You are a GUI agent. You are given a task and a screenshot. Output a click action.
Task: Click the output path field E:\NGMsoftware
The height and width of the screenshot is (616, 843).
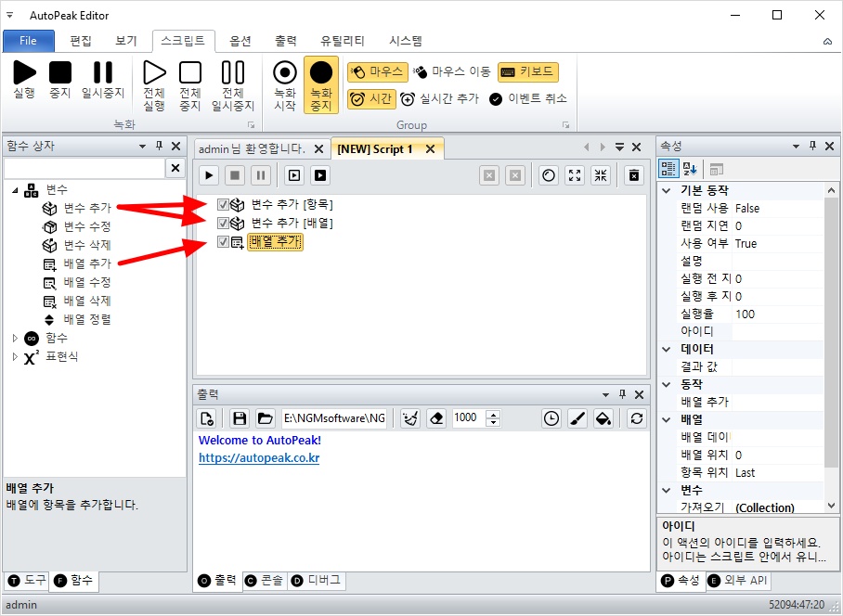point(334,418)
